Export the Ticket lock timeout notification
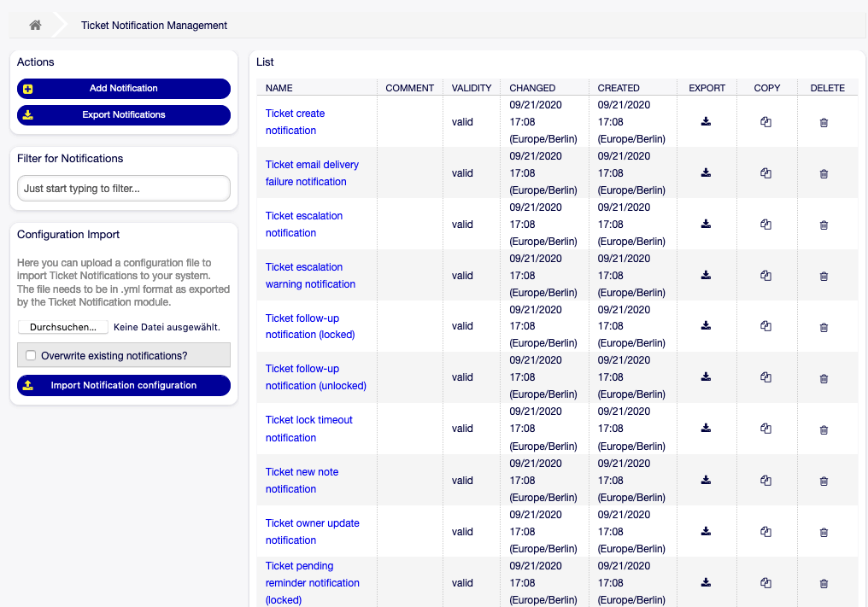This screenshot has height=607, width=868. (706, 429)
